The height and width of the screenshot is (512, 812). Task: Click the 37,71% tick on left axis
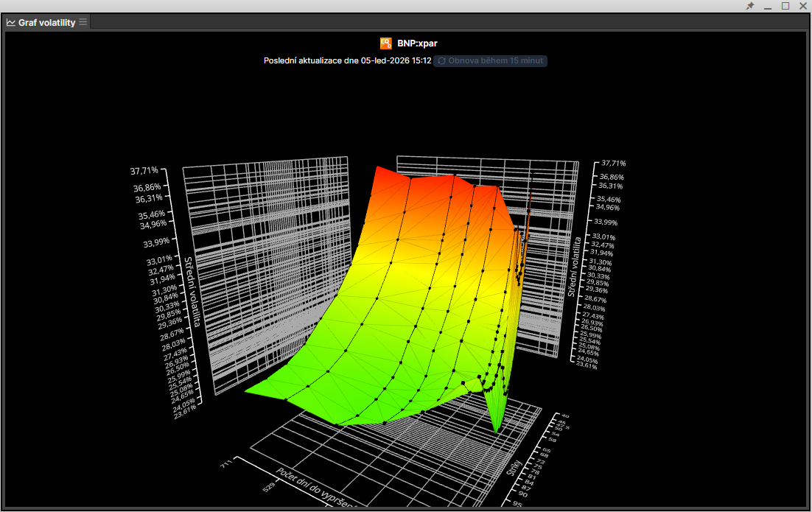(x=145, y=169)
